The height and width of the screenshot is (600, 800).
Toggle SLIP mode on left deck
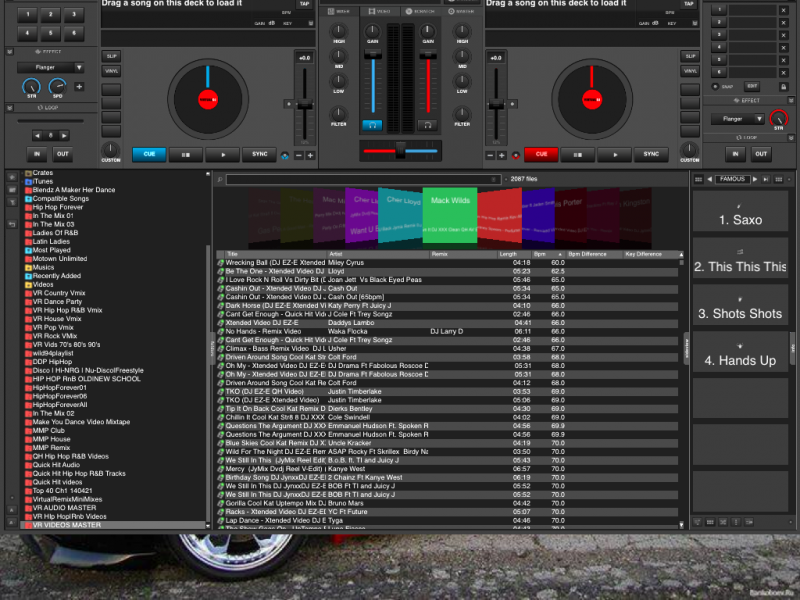tap(111, 56)
